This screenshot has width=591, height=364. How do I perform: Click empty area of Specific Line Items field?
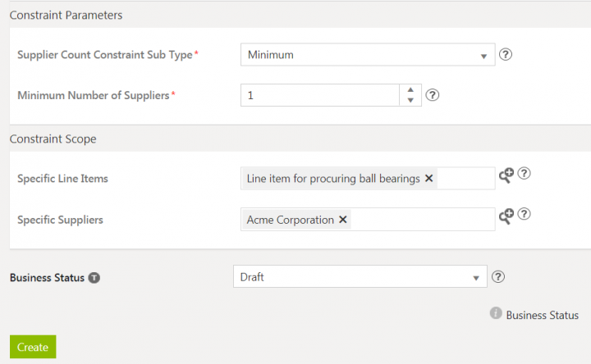coord(465,179)
